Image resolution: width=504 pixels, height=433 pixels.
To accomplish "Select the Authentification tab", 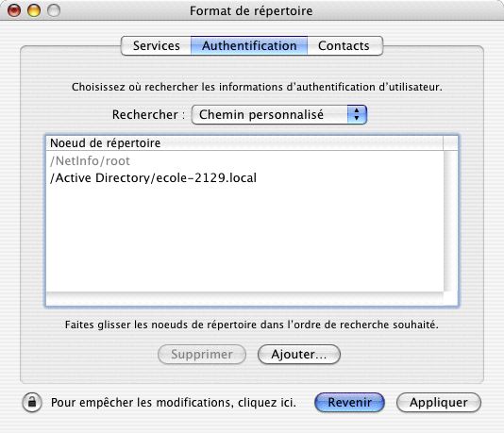I will click(x=249, y=46).
